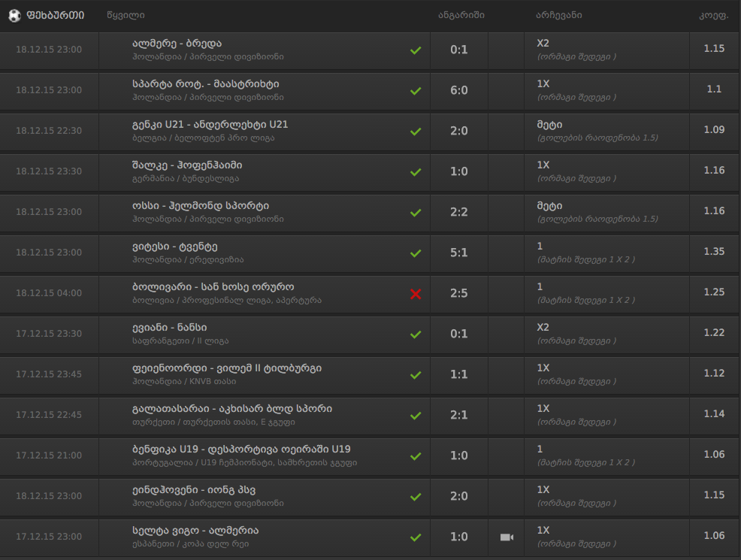Click the video camera icon on სელტა ვიგო row
Screen dimensions: 741x560
tap(507, 537)
